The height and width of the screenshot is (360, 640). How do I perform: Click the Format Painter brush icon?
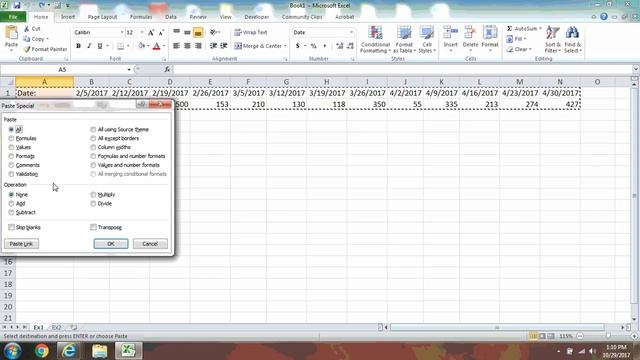coord(27,49)
